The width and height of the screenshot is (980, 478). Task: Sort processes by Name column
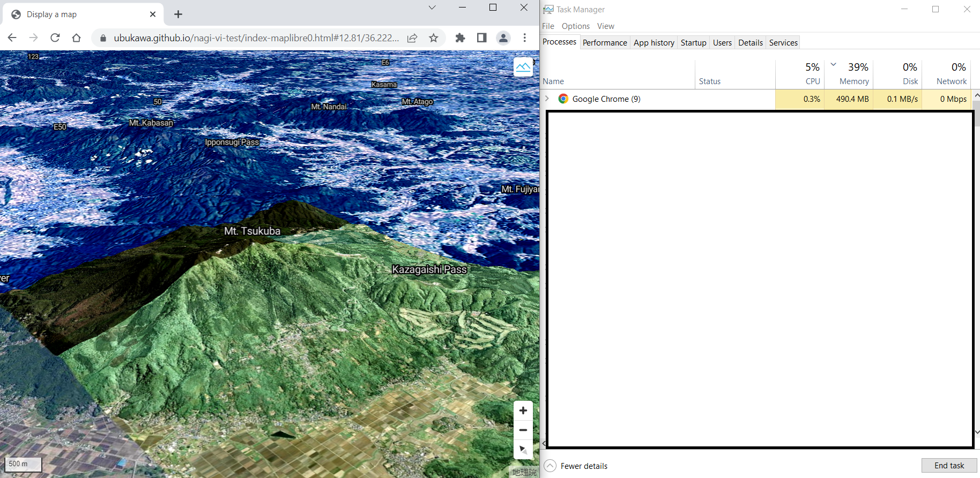tap(618, 74)
